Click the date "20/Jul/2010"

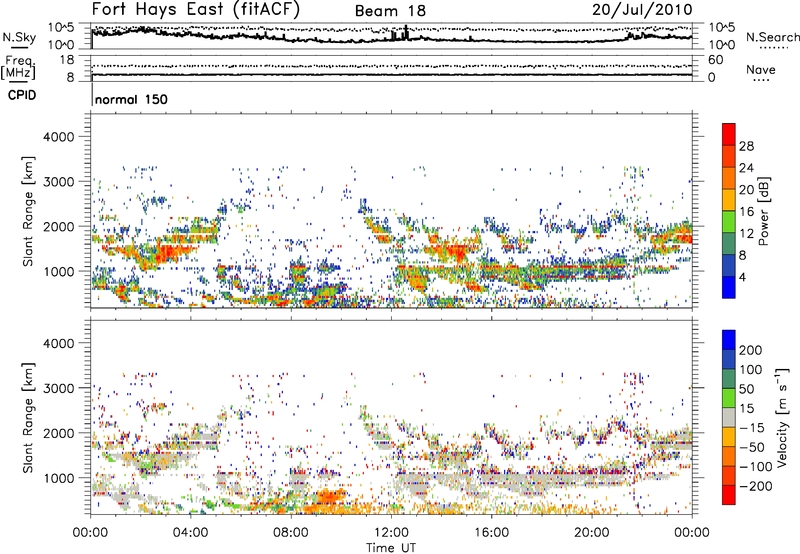(x=642, y=9)
